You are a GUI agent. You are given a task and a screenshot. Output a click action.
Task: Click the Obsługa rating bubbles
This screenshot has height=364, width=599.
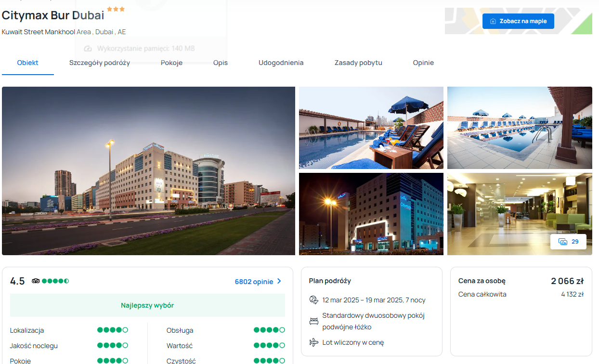270,330
